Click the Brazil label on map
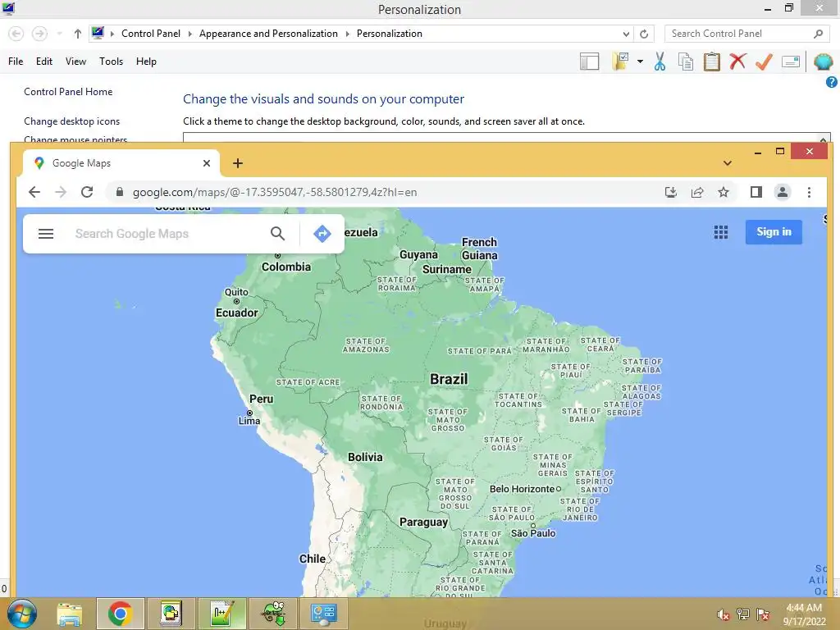This screenshot has height=630, width=840. click(449, 379)
